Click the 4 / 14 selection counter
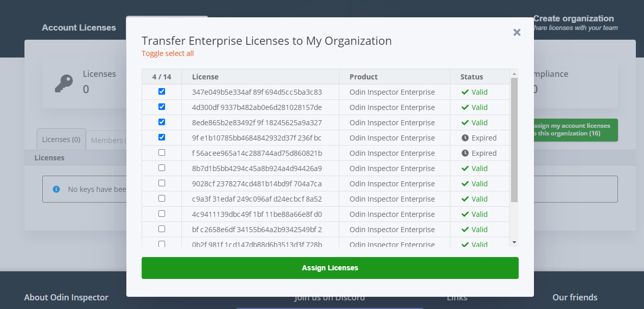This screenshot has height=309, width=644. point(162,77)
